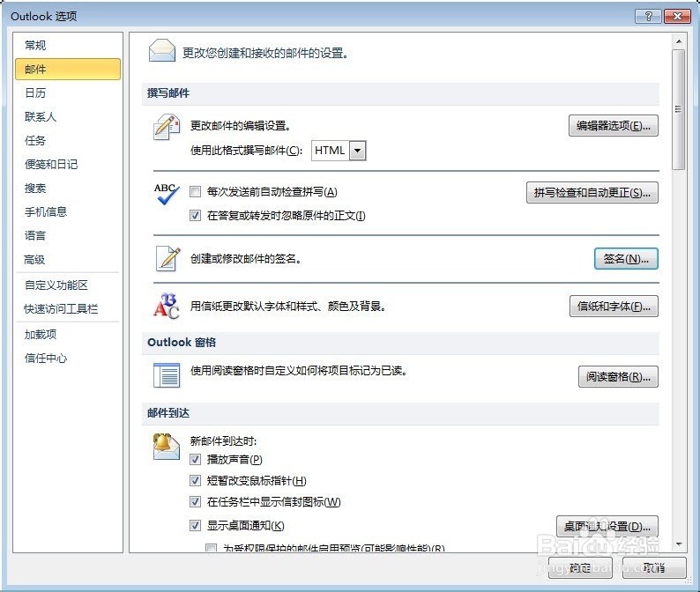Open 信任中心 settings
Screen dimensions: 700x592
(68, 359)
